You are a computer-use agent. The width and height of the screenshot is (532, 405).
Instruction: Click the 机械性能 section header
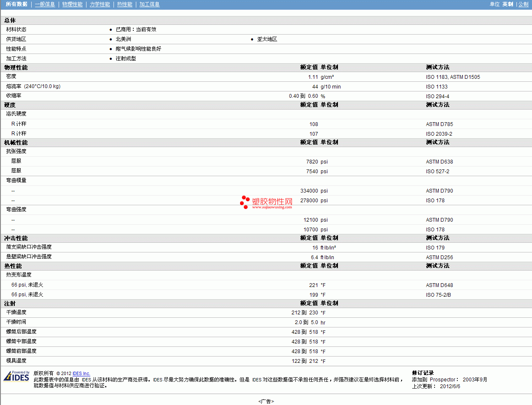[16, 142]
